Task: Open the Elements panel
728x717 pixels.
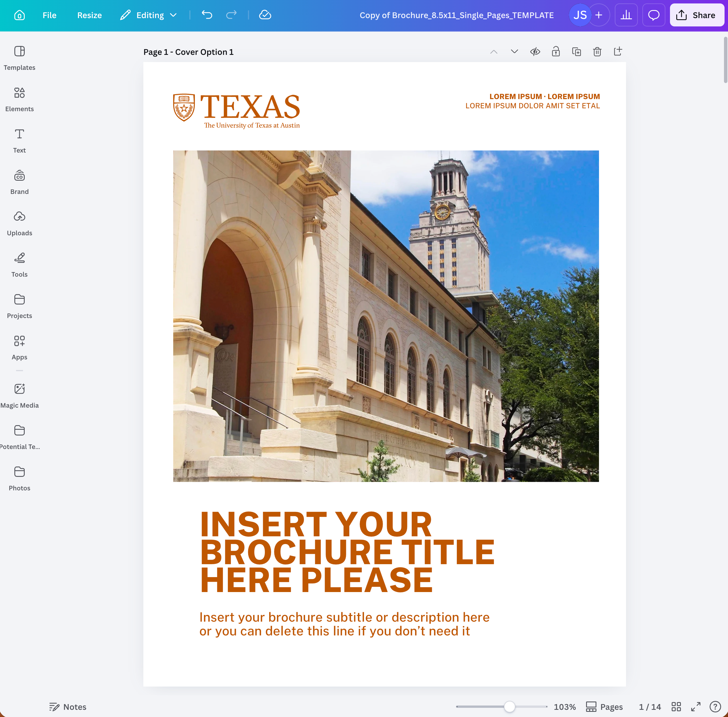Action: click(x=19, y=99)
